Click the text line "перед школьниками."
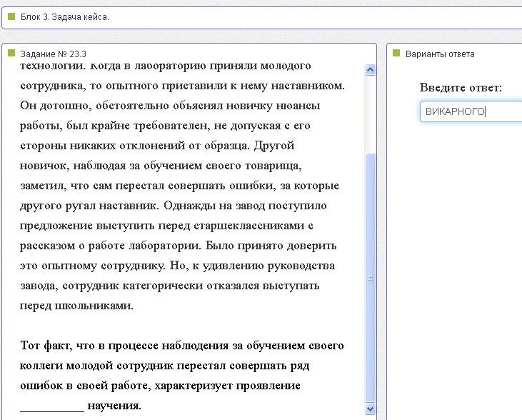Screen dimensions: 522x420 (76, 306)
